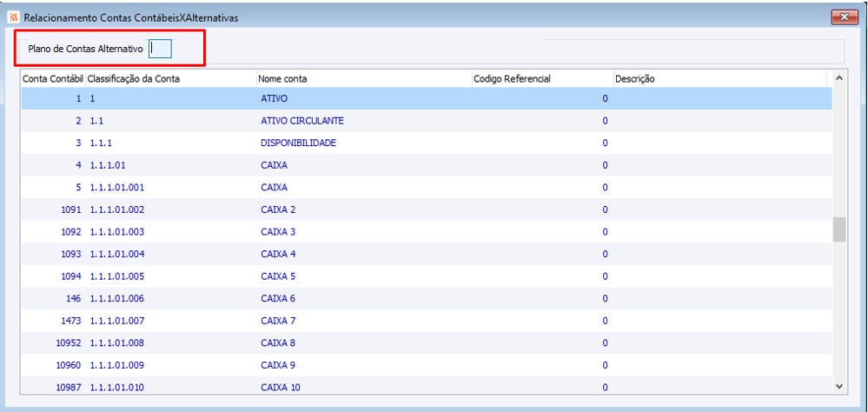Screen dimensions: 868x412
Task: Click classification 1.1.1.01.010
Action: click(117, 387)
